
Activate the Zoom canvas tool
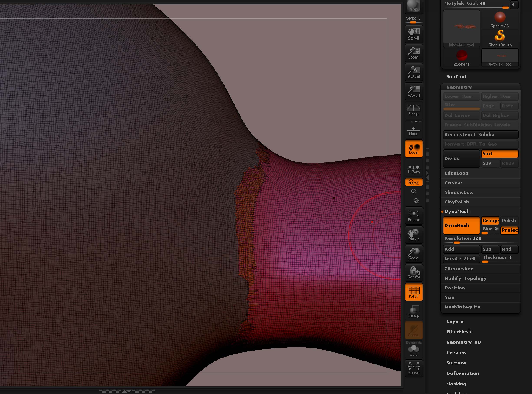(x=413, y=53)
